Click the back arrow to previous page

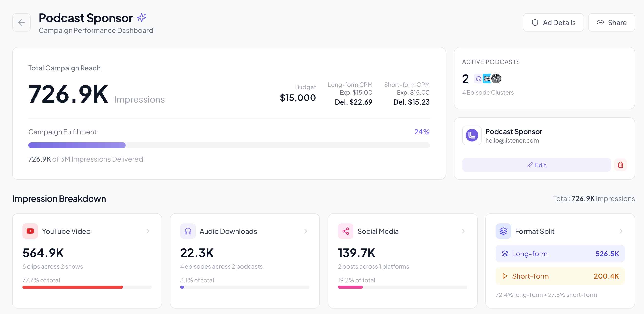click(21, 22)
